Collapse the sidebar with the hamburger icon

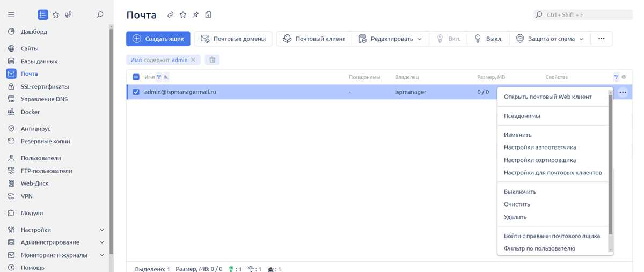pos(11,15)
